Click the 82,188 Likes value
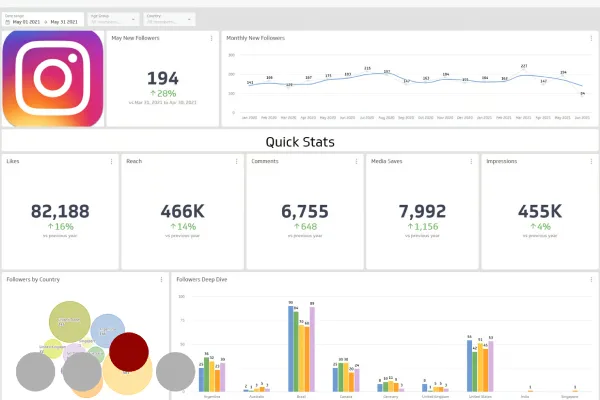The image size is (600, 400). click(x=60, y=211)
